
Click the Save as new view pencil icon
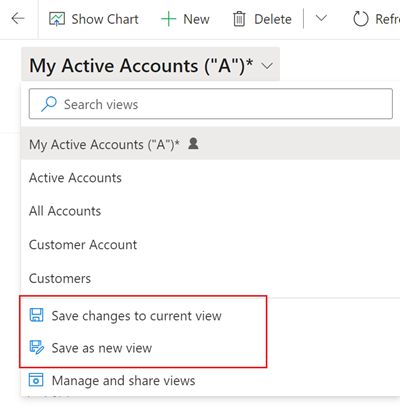click(x=37, y=347)
